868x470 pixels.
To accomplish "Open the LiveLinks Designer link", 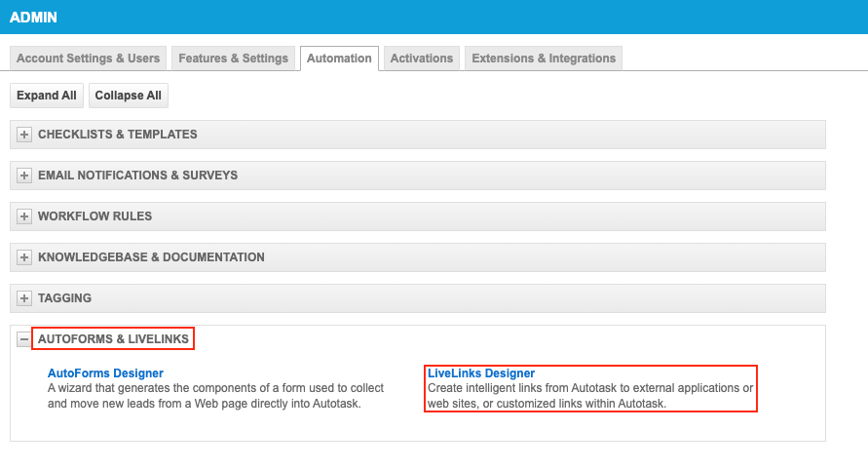I will 481,373.
